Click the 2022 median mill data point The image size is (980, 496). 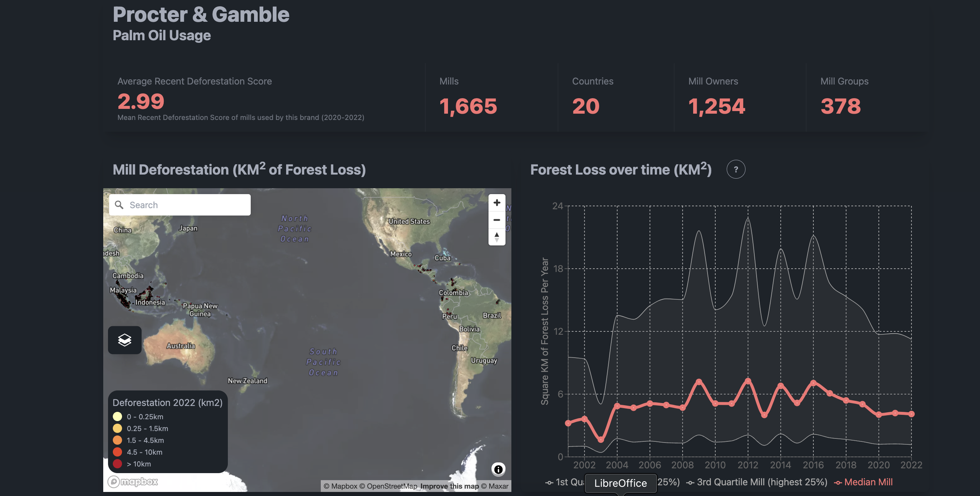pyautogui.click(x=911, y=414)
